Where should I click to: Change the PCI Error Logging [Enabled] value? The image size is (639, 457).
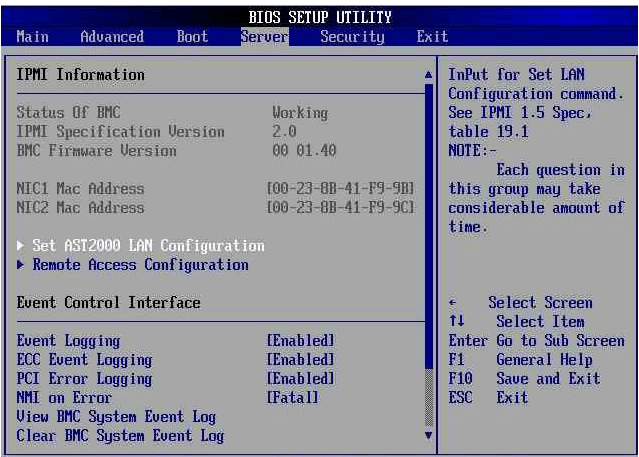300,378
